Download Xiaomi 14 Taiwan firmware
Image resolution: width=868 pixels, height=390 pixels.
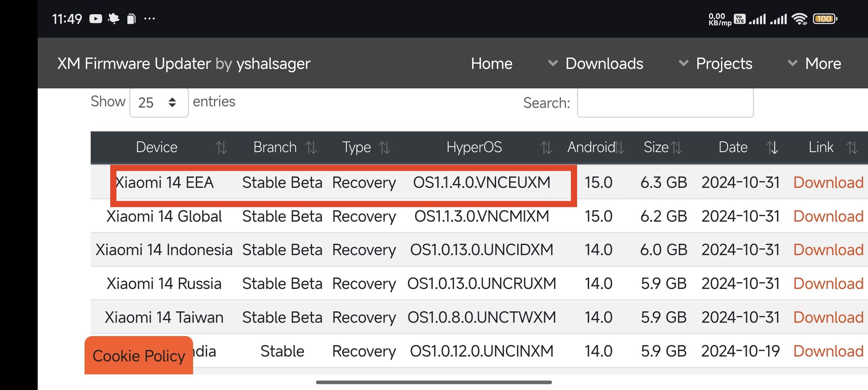pyautogui.click(x=828, y=317)
